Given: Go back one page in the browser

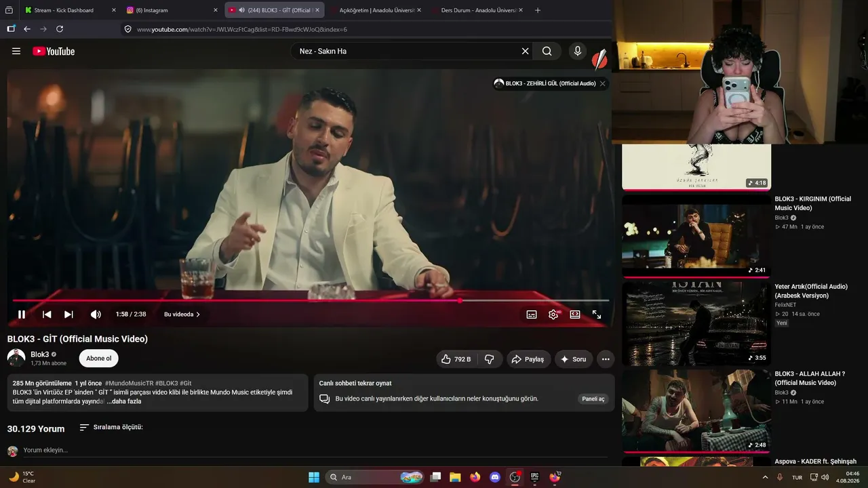Looking at the screenshot, I should 27,29.
